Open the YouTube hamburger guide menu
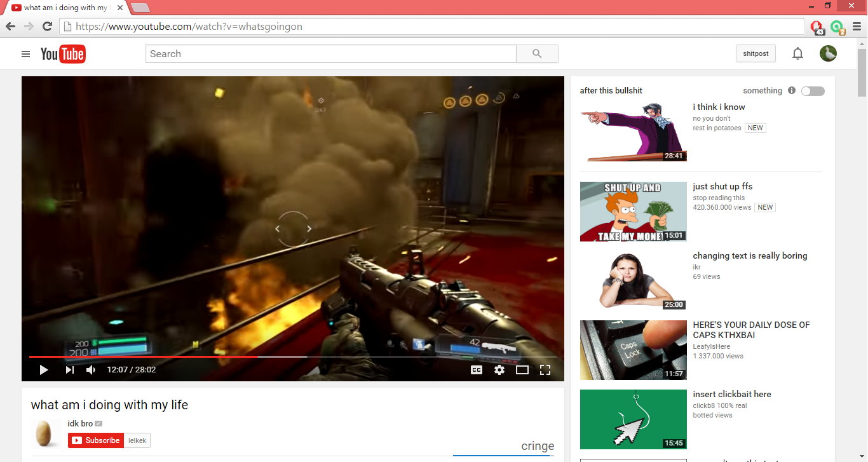Screen dimensions: 868x462 pyautogui.click(x=25, y=54)
